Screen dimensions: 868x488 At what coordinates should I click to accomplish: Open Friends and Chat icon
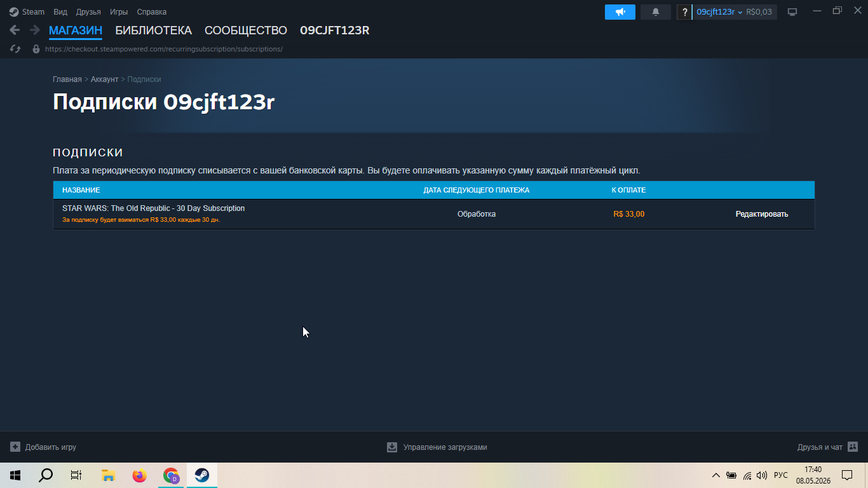click(853, 447)
